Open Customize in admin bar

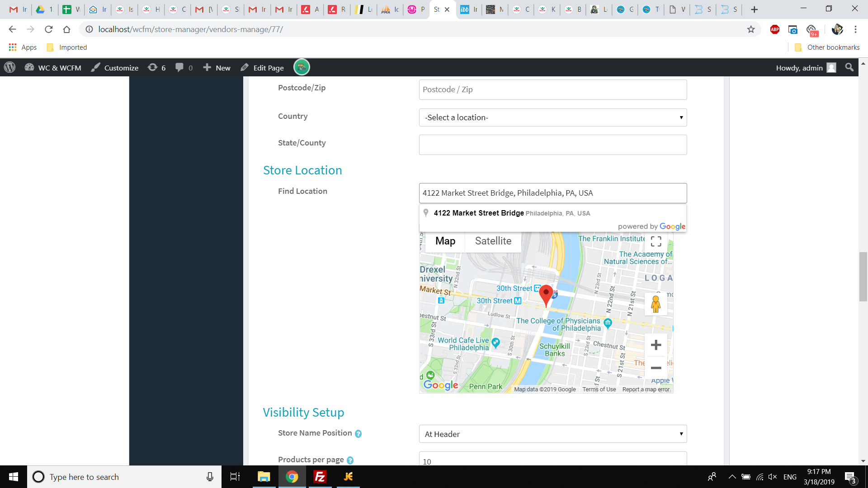coord(115,68)
